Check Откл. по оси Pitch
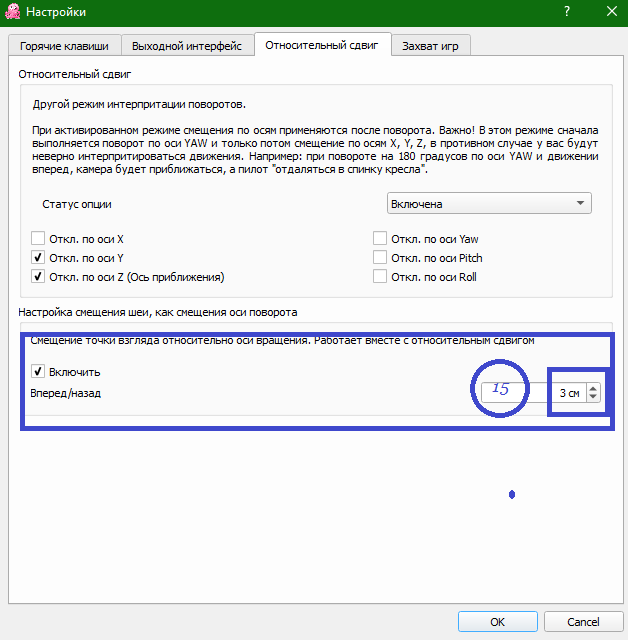This screenshot has height=640, width=628. 379,258
